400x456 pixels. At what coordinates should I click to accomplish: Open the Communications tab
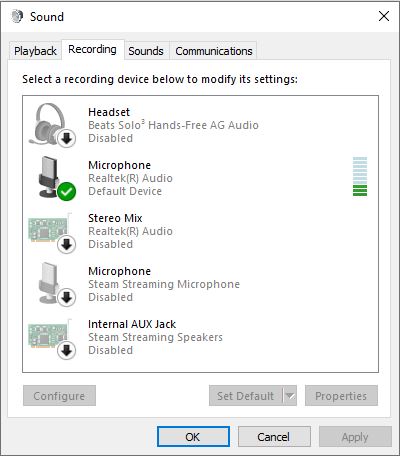pyautogui.click(x=214, y=51)
